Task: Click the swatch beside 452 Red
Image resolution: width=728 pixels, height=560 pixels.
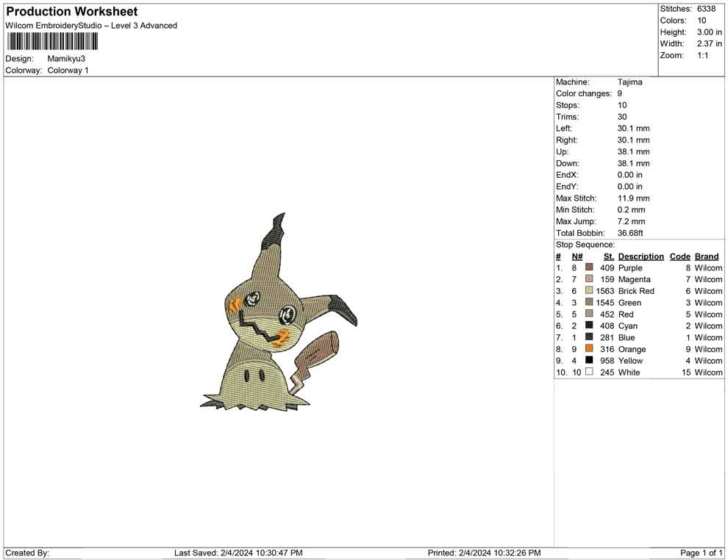Action: 589,314
